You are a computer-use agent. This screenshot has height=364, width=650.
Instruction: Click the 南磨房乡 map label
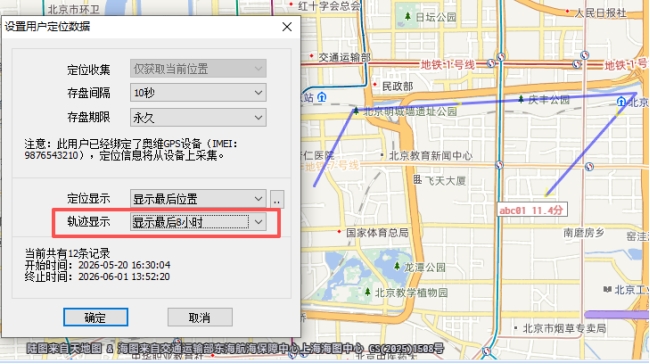583,233
